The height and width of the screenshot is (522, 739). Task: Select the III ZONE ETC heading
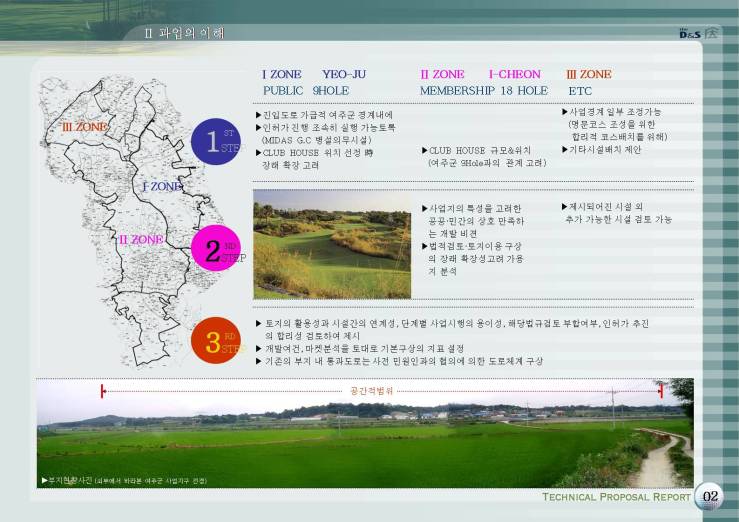pos(588,75)
